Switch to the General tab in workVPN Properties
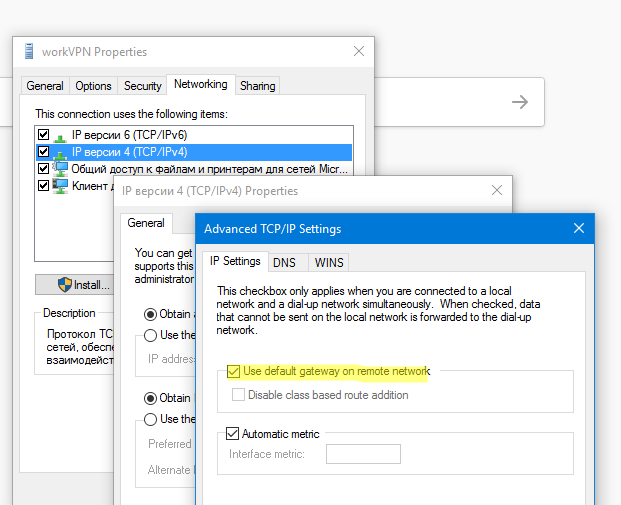Image resolution: width=621 pixels, height=505 pixels. 45,86
